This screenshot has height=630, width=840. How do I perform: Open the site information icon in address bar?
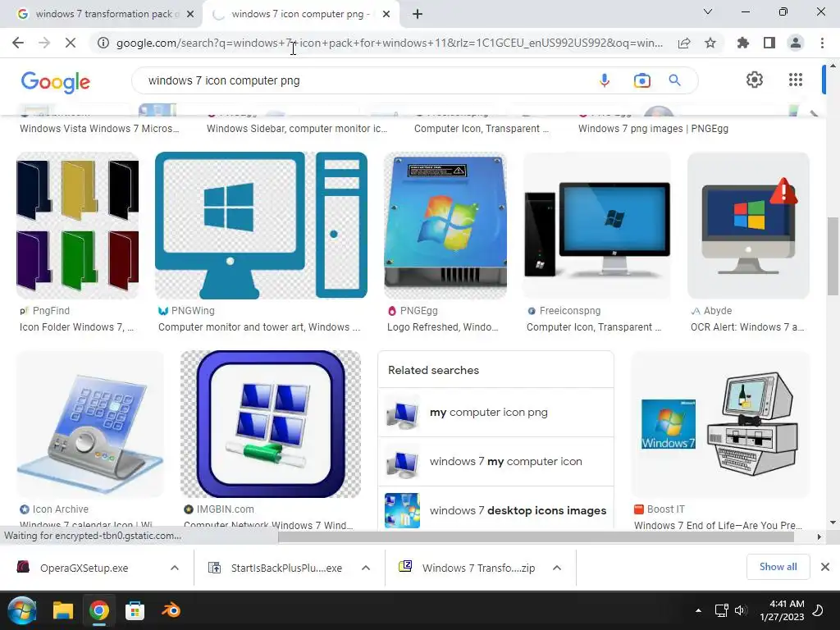click(x=103, y=43)
